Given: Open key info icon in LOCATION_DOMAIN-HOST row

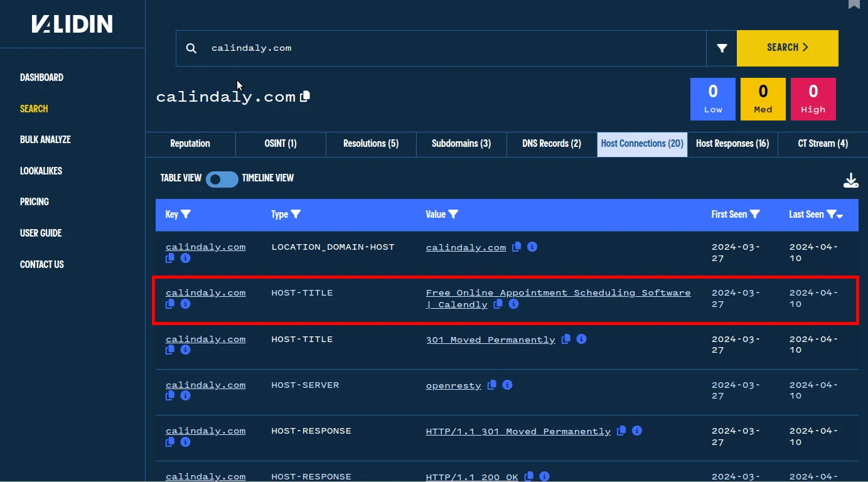Looking at the screenshot, I should coord(185,258).
